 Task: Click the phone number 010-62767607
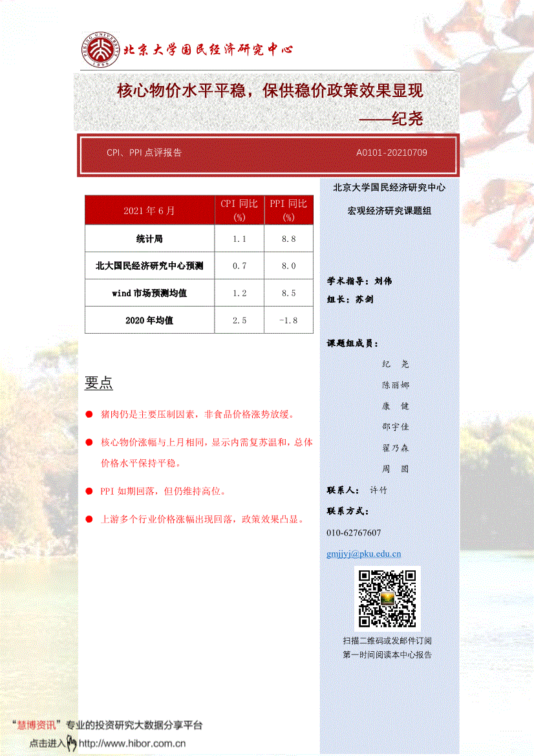tap(354, 533)
